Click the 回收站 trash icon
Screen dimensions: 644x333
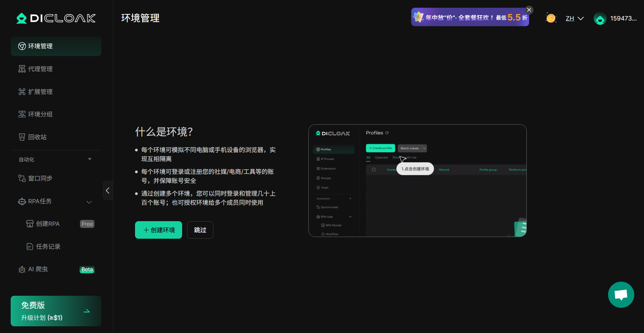(x=22, y=137)
